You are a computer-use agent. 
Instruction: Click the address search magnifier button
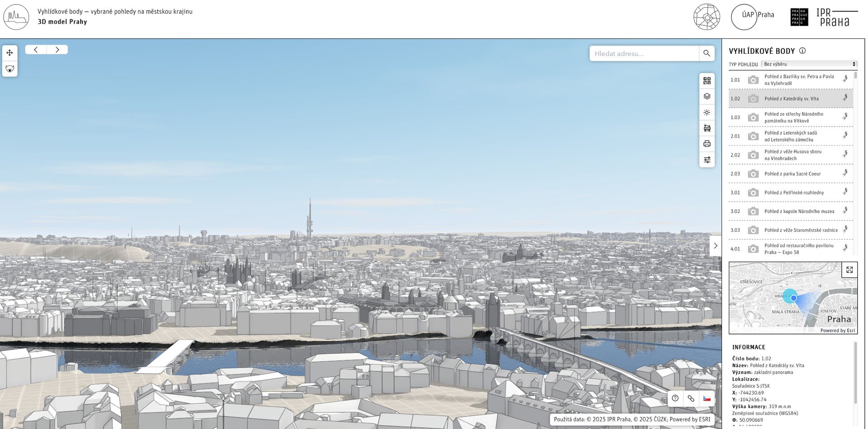(707, 53)
